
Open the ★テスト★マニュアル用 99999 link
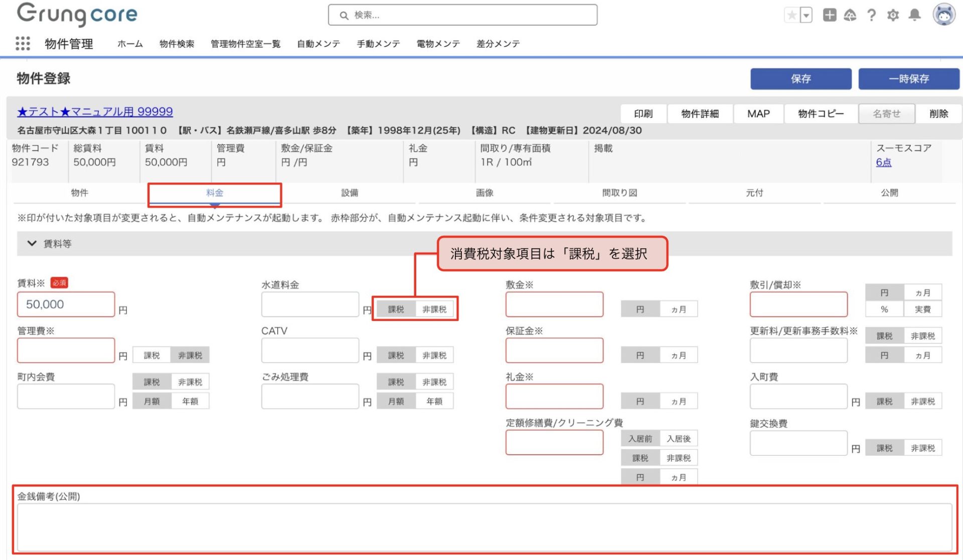coord(95,111)
